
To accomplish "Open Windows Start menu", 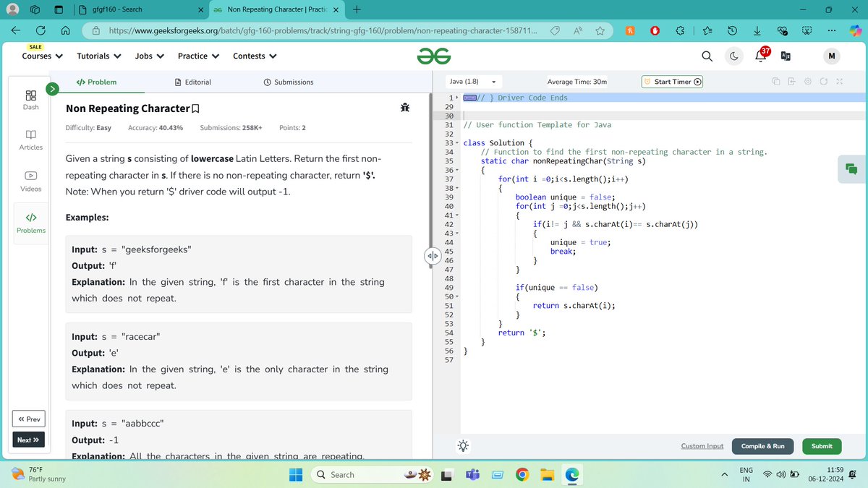I will point(297,474).
